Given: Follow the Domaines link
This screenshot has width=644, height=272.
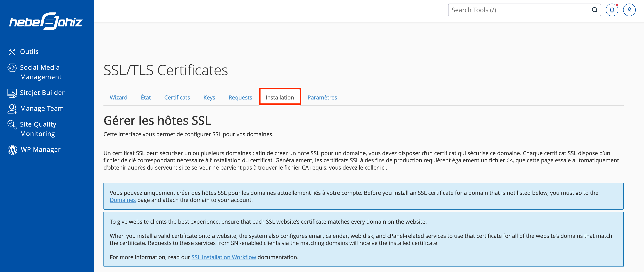Looking at the screenshot, I should tap(123, 200).
